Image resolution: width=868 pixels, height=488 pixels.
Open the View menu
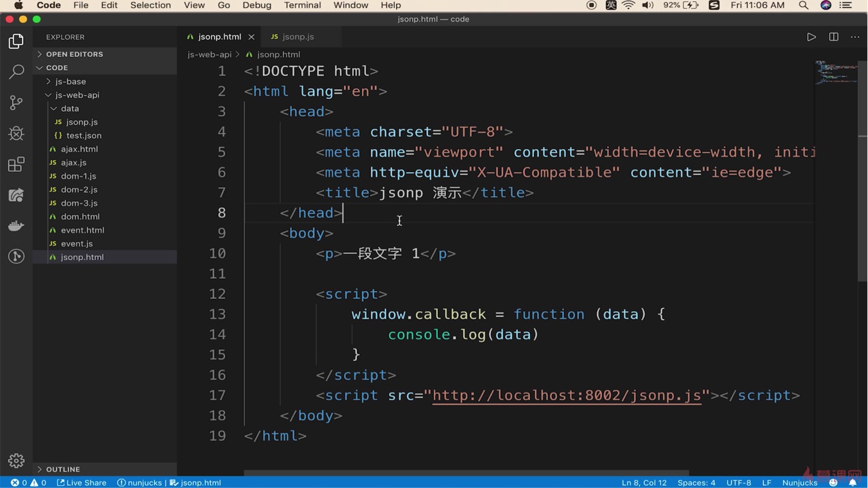pyautogui.click(x=194, y=5)
